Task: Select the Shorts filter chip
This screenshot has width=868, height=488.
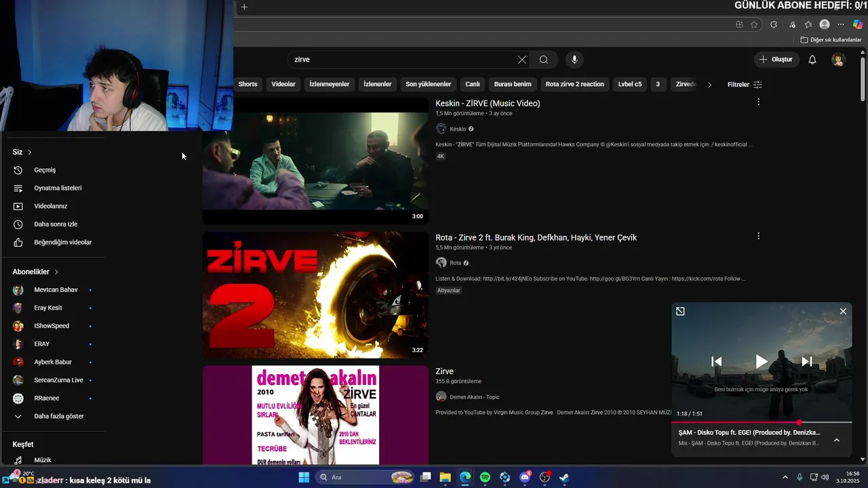Action: coord(248,84)
